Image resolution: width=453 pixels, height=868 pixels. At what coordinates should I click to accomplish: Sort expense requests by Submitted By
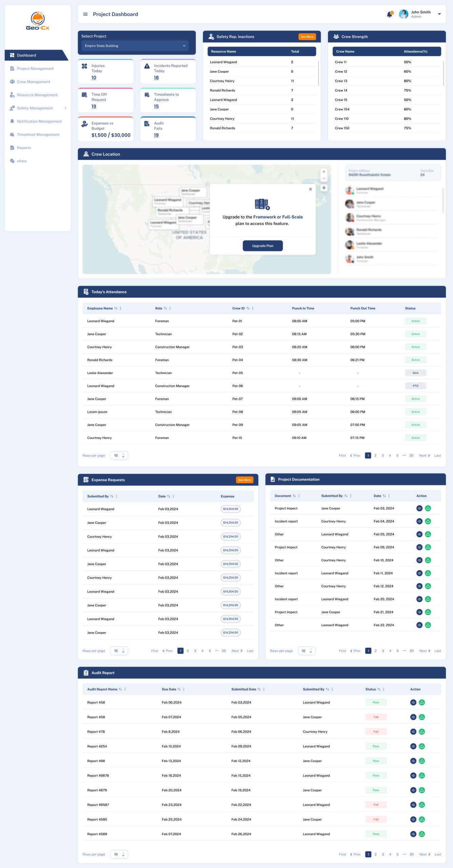[112, 496]
